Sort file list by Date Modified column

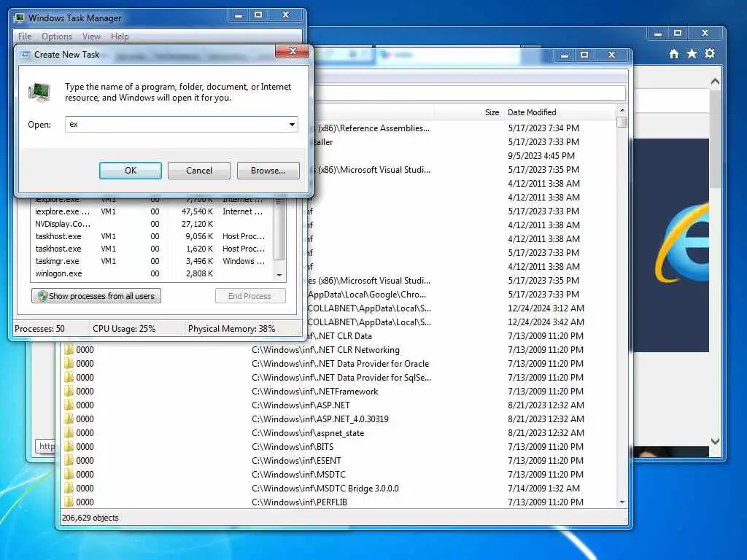click(x=532, y=112)
